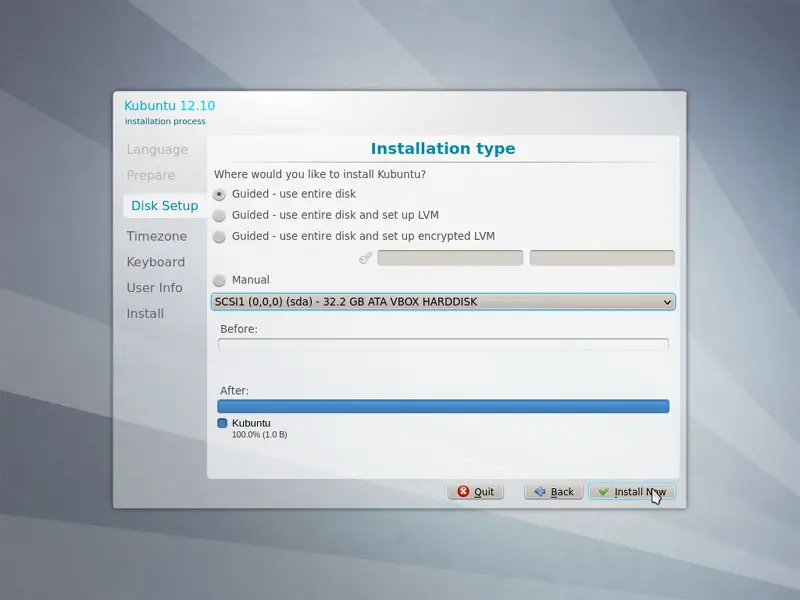Open the SCSI1 sda disk dropdown
This screenshot has height=600, width=800.
(x=443, y=302)
